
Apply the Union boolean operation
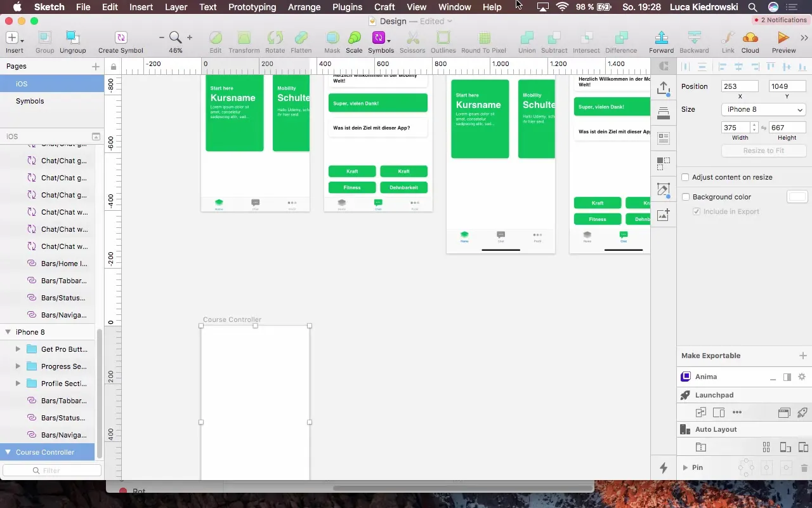tap(527, 38)
